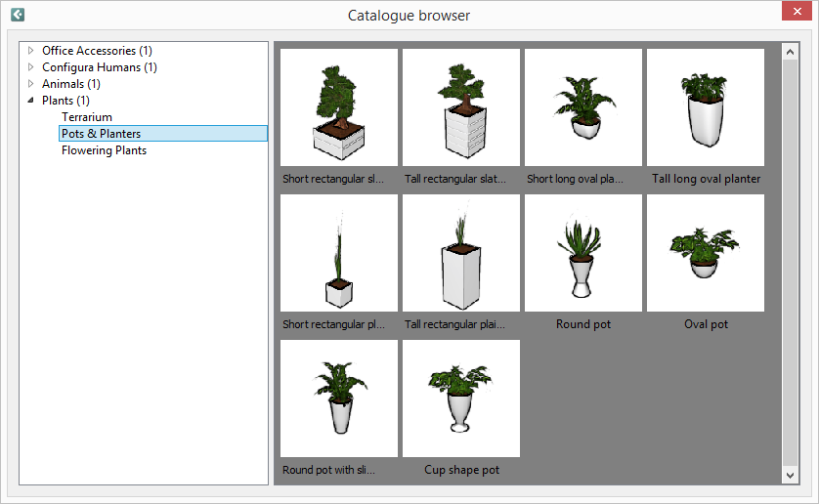Expand the Office Accessories tree node

31,51
